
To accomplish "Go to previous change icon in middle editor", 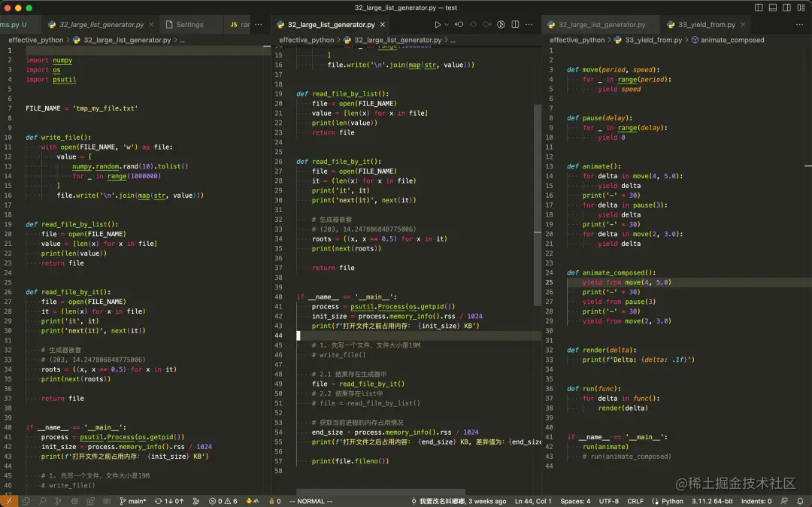I will pos(459,24).
